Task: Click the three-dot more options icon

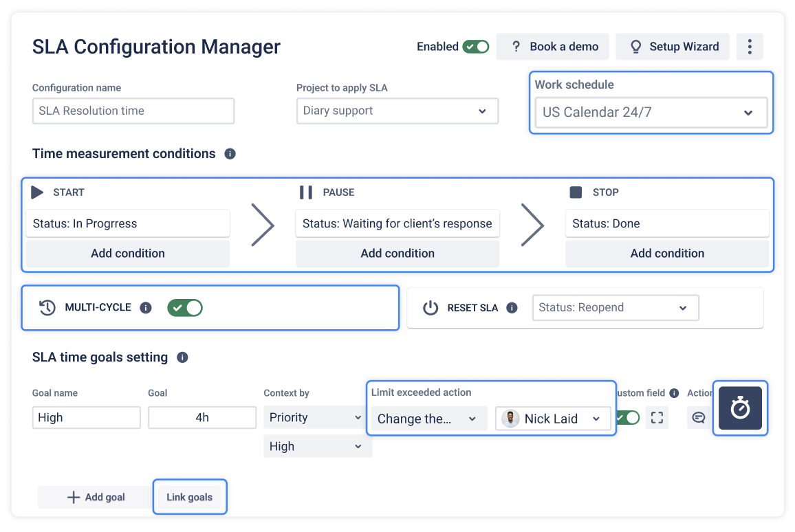Action: click(750, 47)
